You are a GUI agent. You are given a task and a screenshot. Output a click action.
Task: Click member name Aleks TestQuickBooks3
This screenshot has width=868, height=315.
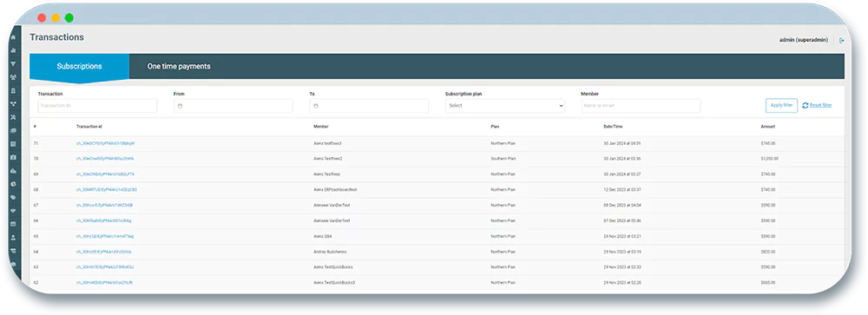click(x=334, y=283)
